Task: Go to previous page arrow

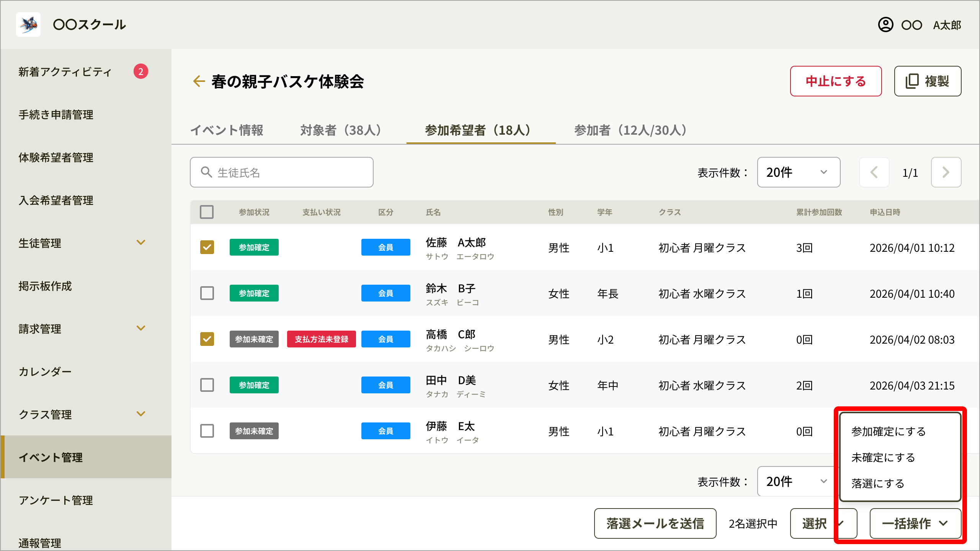Action: pos(874,172)
